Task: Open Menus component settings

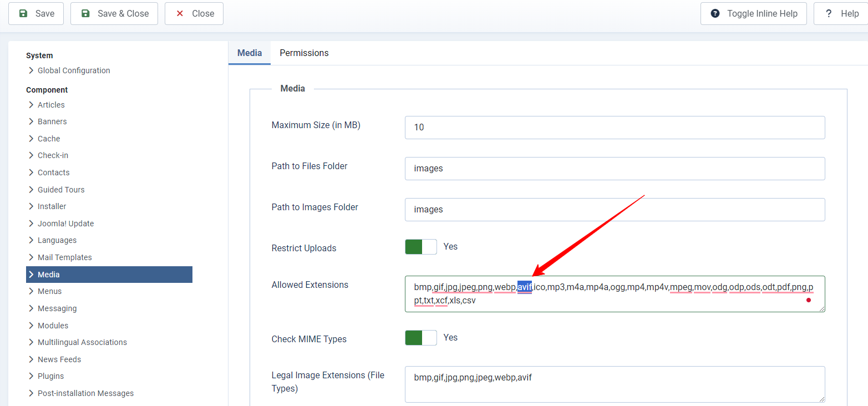Action: coord(49,291)
